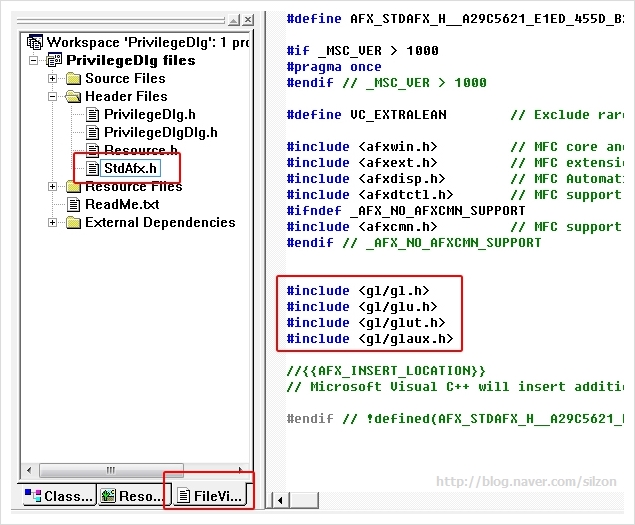Image resolution: width=635 pixels, height=525 pixels.
Task: Click the '//{{AFX_INSERT_LOCATION}}' comment line
Action: coord(386,371)
